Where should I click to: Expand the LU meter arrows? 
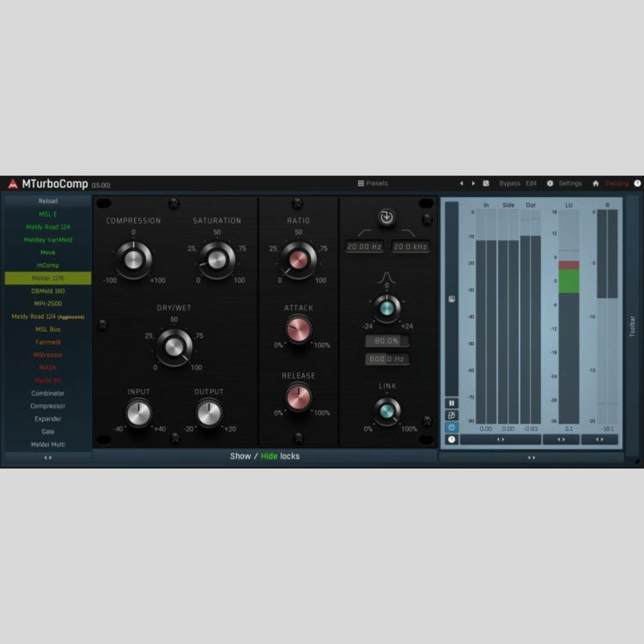pos(561,440)
